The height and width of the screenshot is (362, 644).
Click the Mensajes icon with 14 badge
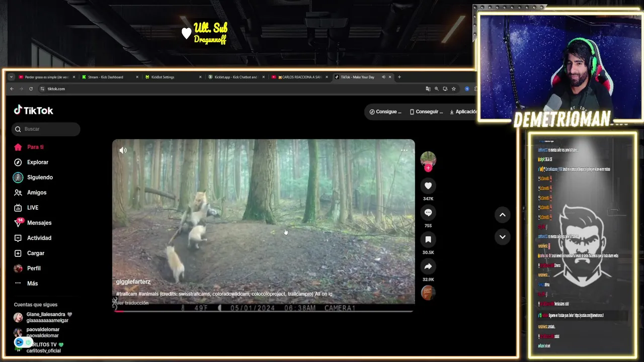point(18,223)
